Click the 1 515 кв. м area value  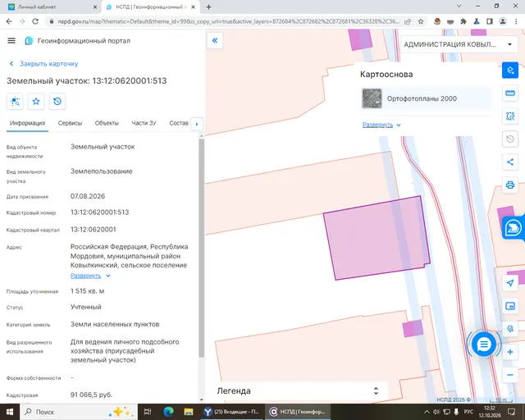[87, 291]
